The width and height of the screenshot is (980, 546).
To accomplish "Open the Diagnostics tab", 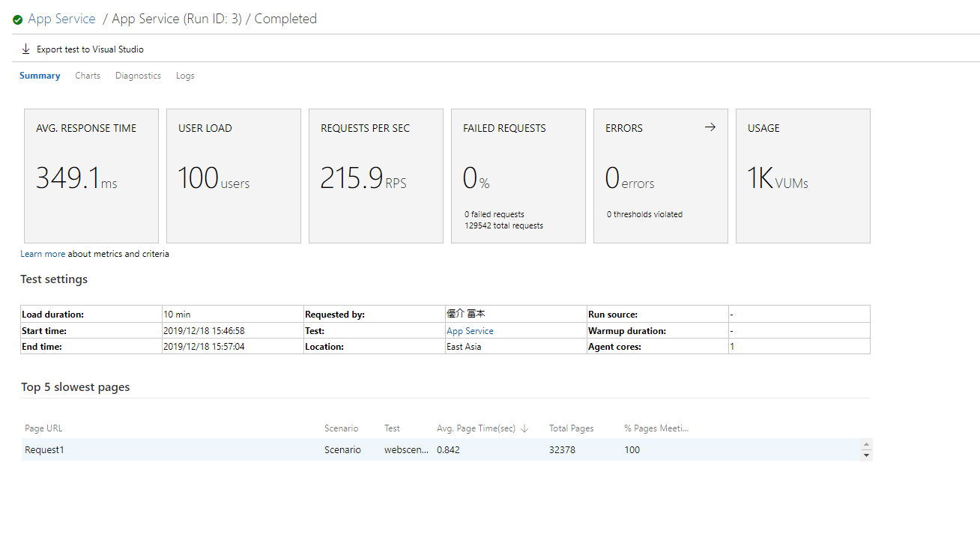I will click(138, 76).
